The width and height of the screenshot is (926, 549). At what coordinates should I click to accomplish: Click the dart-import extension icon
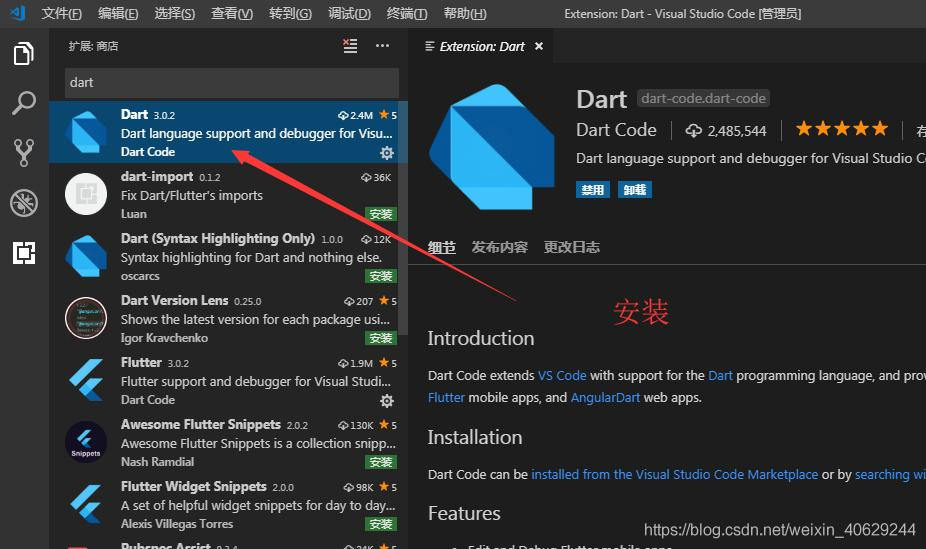point(86,194)
